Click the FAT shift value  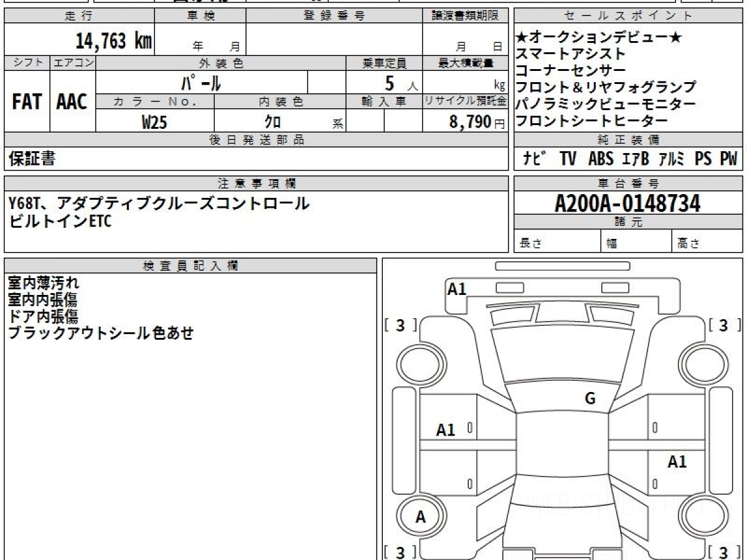pos(27,102)
